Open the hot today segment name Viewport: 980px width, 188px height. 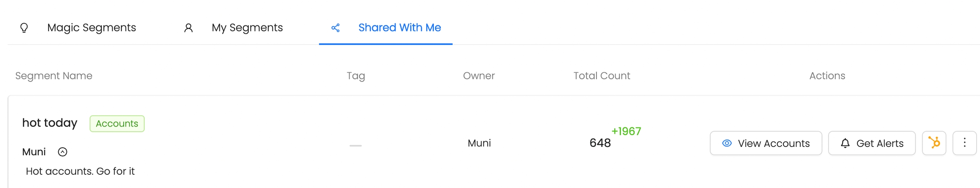(x=50, y=123)
